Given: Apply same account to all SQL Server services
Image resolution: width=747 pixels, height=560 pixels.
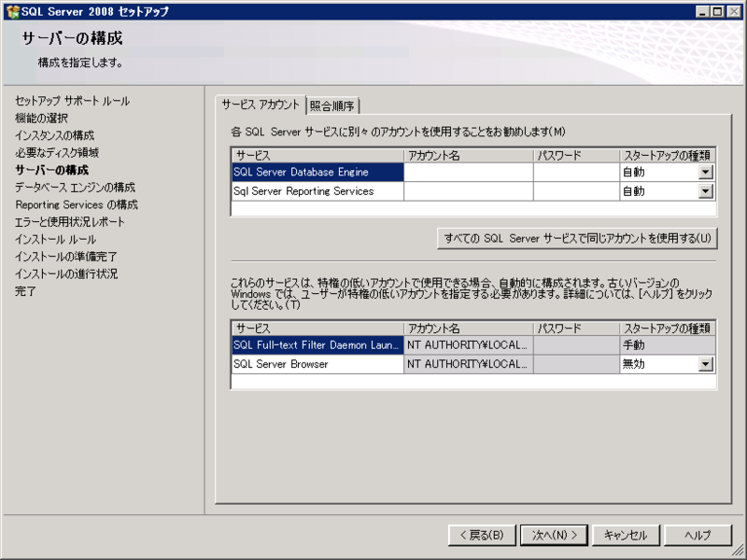Looking at the screenshot, I should 572,238.
